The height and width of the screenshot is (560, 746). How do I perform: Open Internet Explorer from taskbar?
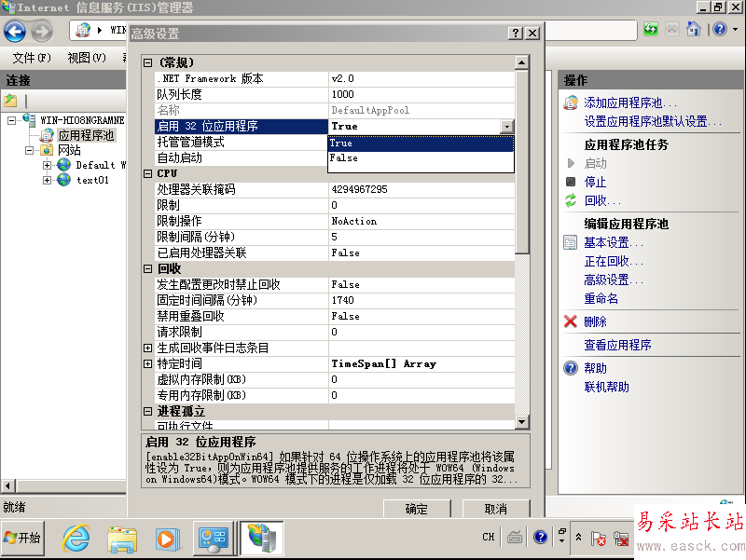point(76,539)
